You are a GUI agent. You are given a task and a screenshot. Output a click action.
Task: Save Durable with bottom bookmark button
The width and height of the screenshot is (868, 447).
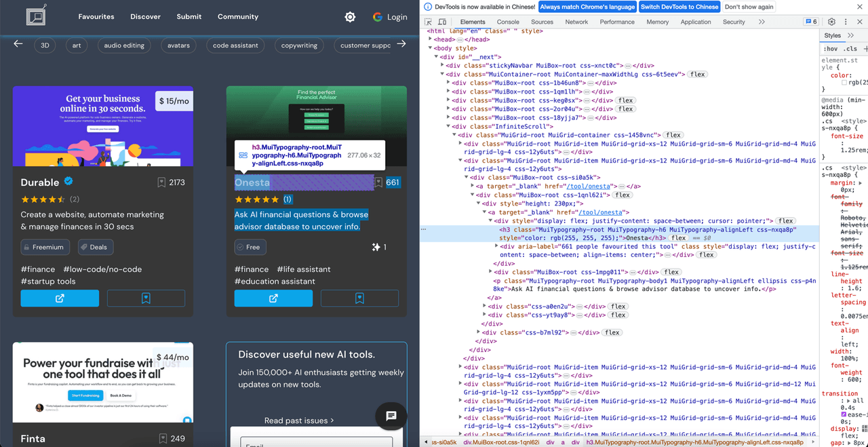(x=146, y=298)
